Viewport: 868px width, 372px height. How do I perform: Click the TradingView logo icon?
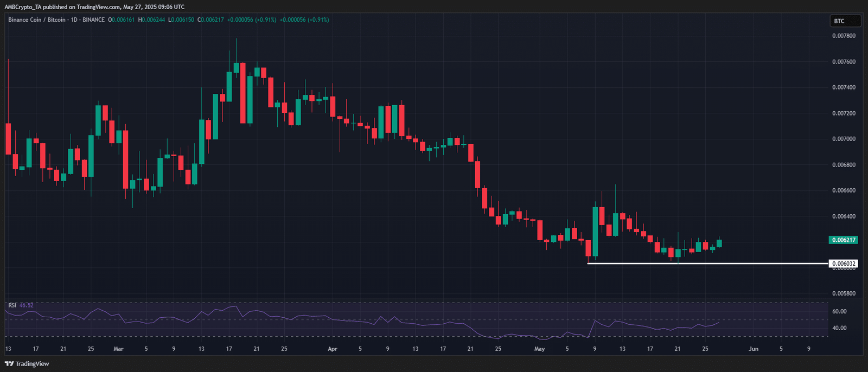[9, 364]
